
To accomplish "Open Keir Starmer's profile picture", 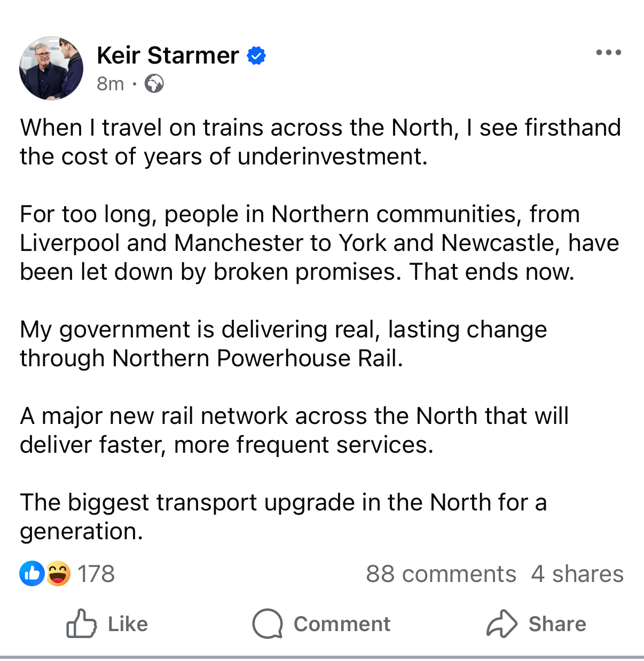I will [51, 68].
